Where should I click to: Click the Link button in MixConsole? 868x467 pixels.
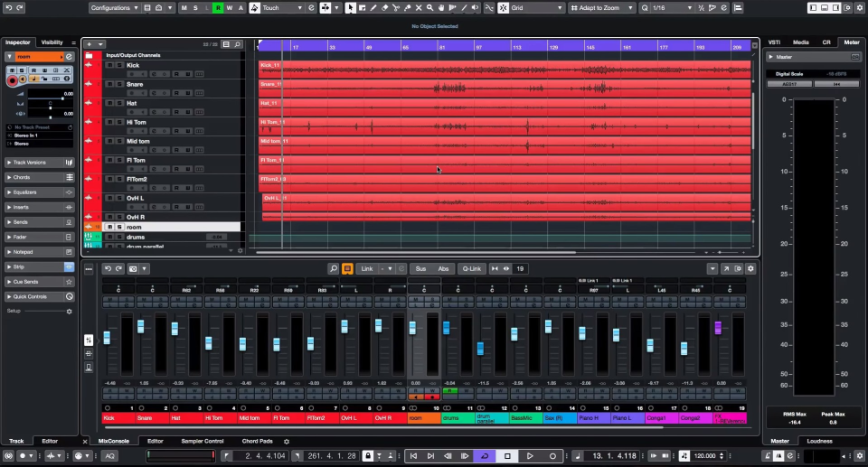click(x=367, y=268)
